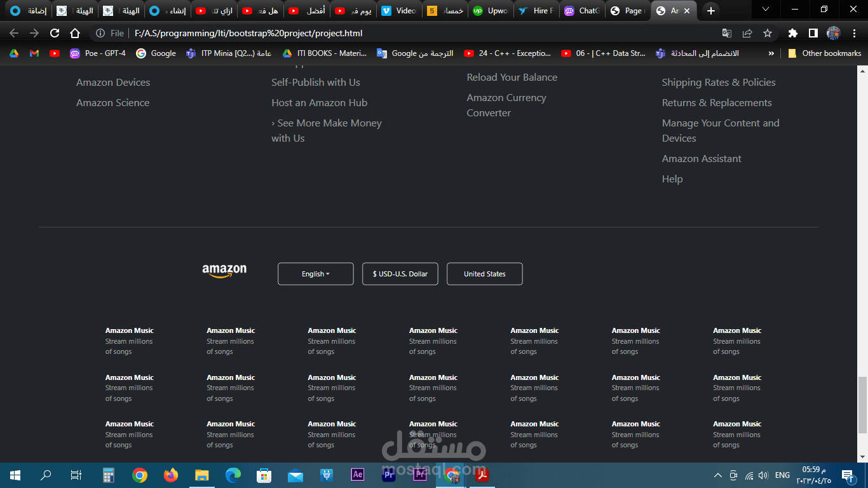
Task: Open the Reload Your Balance link
Action: tap(512, 78)
